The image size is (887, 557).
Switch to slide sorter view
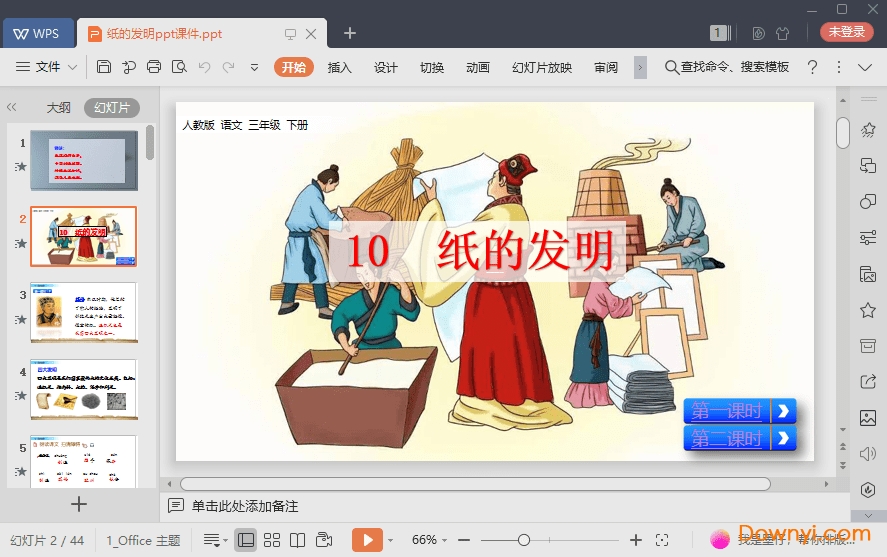pos(272,540)
